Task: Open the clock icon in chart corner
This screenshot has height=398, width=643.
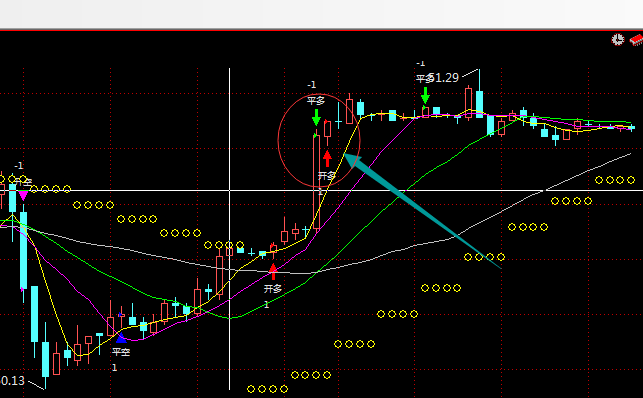Action: tap(618, 40)
